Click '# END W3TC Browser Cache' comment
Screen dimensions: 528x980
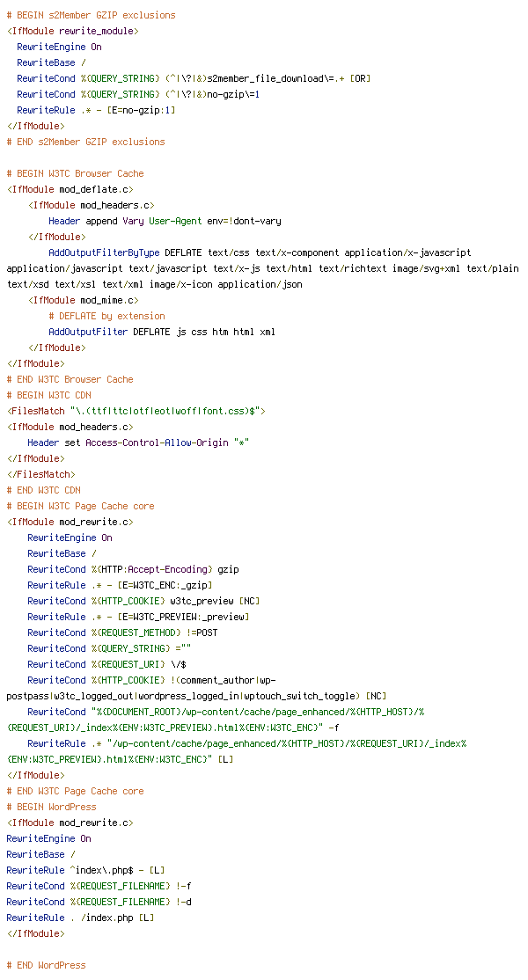[x=70, y=379]
